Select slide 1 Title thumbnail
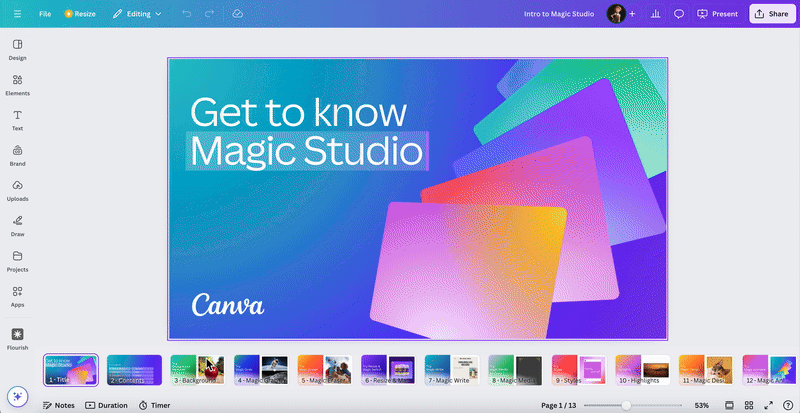Viewport: 800px width, 413px height. 71,370
